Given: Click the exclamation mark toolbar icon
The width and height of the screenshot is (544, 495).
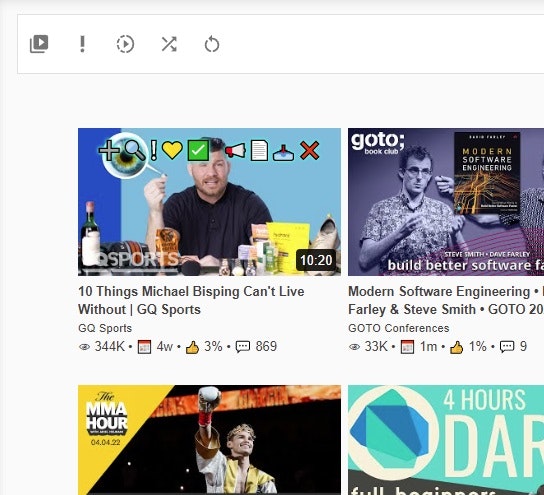Looking at the screenshot, I should pyautogui.click(x=82, y=44).
